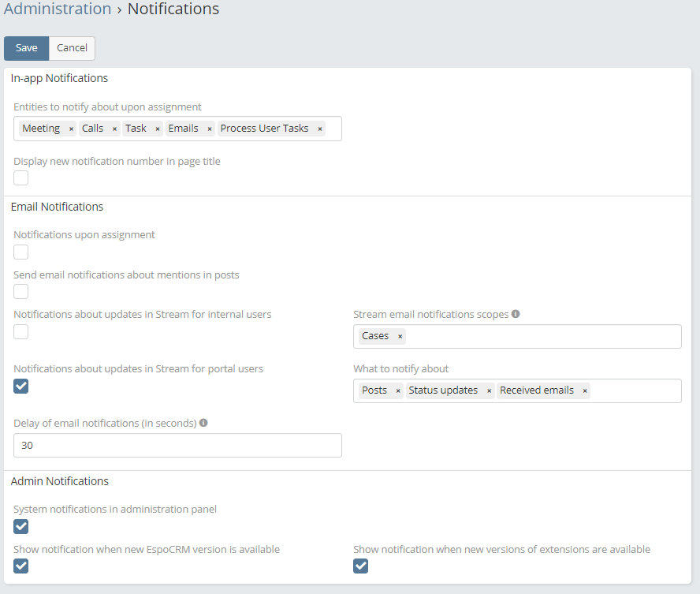Cancel notification changes
The height and width of the screenshot is (594, 700).
coord(72,48)
